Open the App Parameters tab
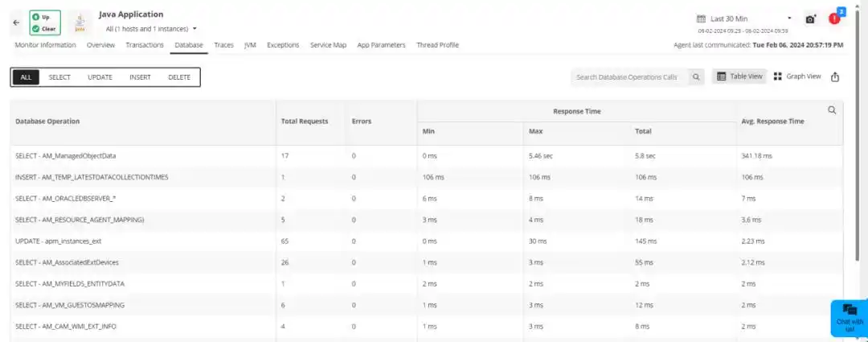The image size is (868, 342). pos(382,45)
